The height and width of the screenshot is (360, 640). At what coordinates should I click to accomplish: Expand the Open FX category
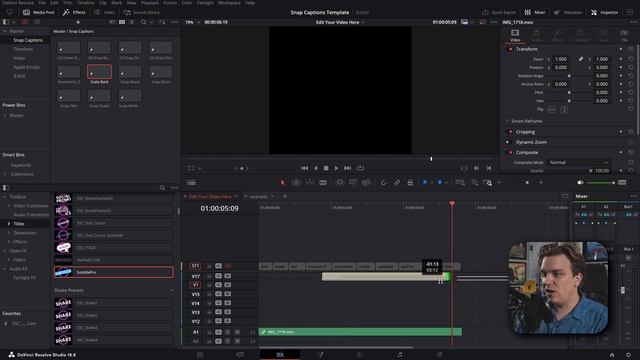click(5, 251)
